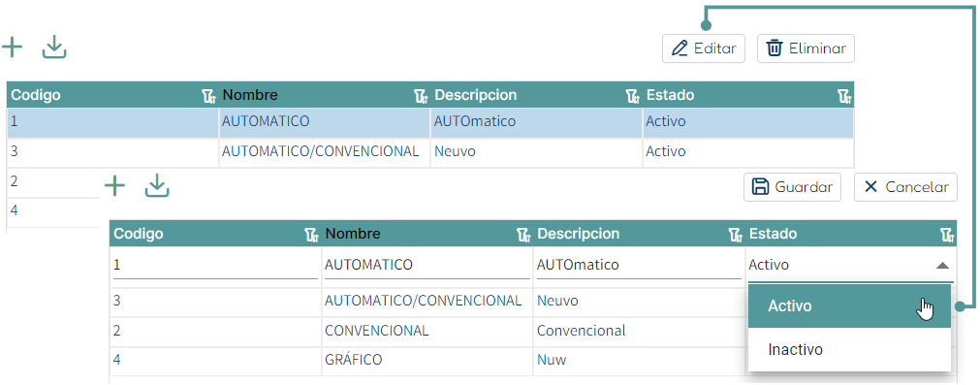Click the Nombre filter icon in the top table
Screen dimensions: 980x385
click(x=421, y=96)
